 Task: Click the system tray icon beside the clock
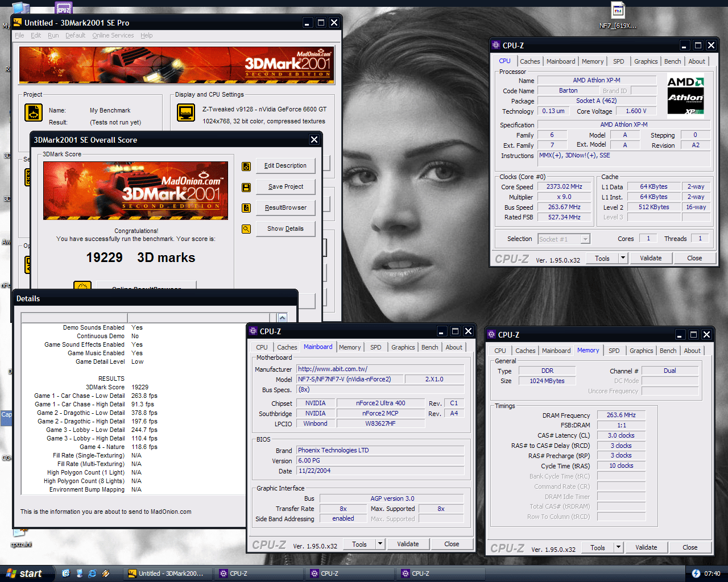[696, 573]
